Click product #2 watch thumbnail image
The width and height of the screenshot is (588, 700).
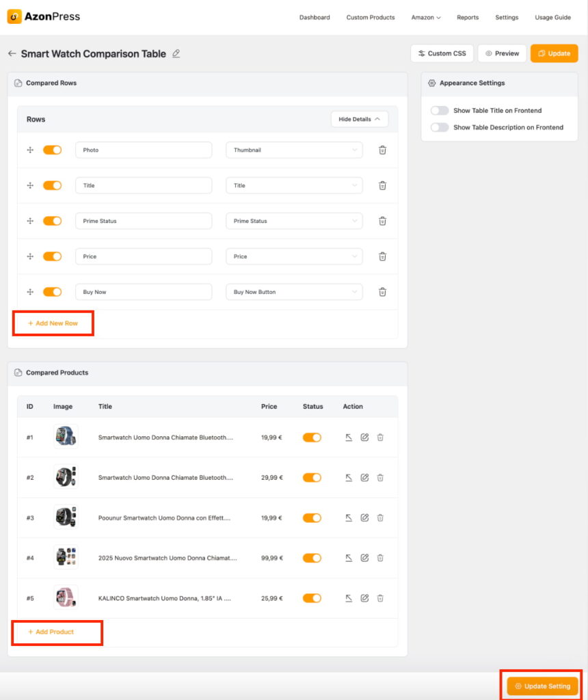click(66, 476)
